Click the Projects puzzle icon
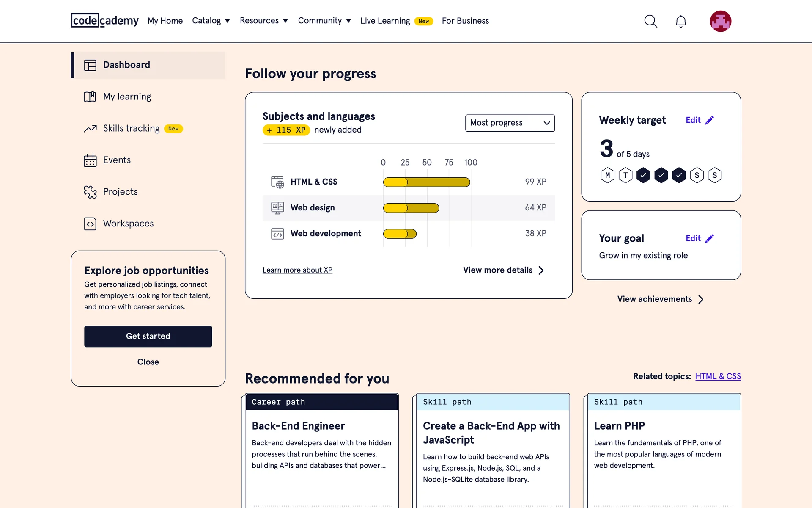This screenshot has width=812, height=508. click(x=90, y=192)
